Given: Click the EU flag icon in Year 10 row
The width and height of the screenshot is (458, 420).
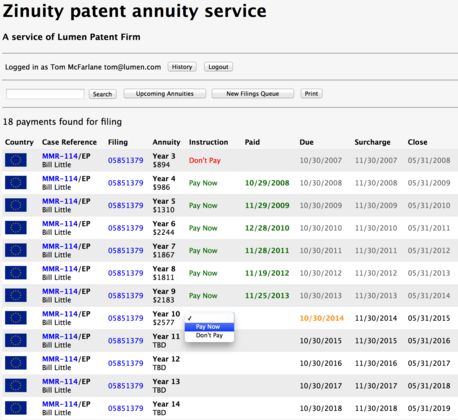Looking at the screenshot, I should click(16, 318).
